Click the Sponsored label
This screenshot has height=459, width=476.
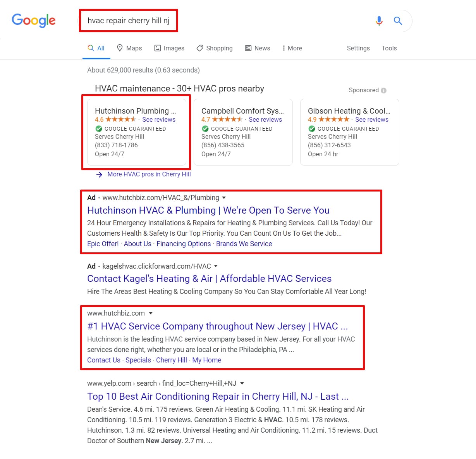(364, 90)
